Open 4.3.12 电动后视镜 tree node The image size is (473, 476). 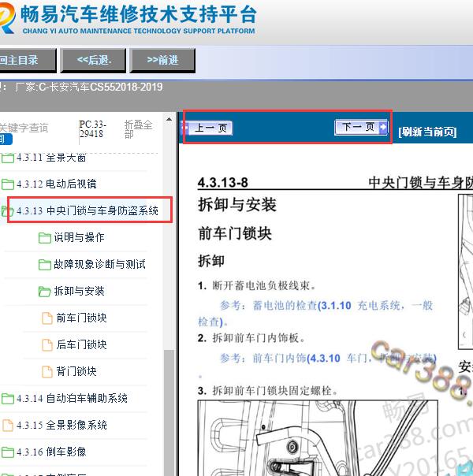[x=57, y=184]
